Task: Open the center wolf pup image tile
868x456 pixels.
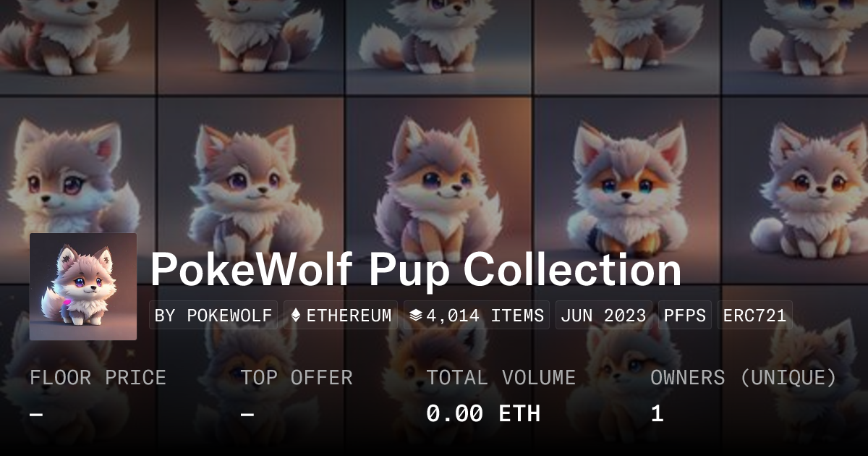Action: coord(440,190)
